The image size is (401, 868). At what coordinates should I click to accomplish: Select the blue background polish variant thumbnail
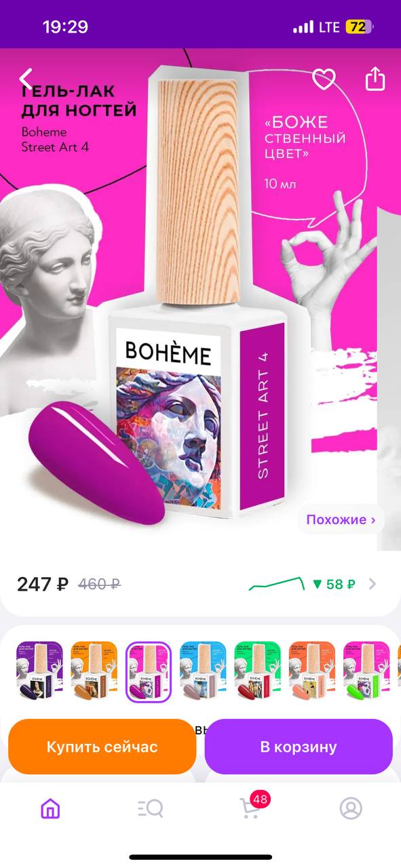204,671
